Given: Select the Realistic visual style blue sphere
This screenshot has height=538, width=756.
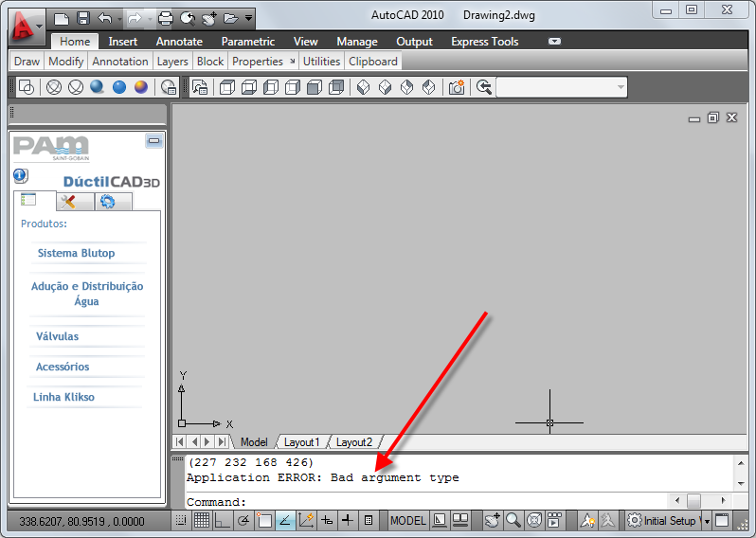Looking at the screenshot, I should pyautogui.click(x=97, y=86).
